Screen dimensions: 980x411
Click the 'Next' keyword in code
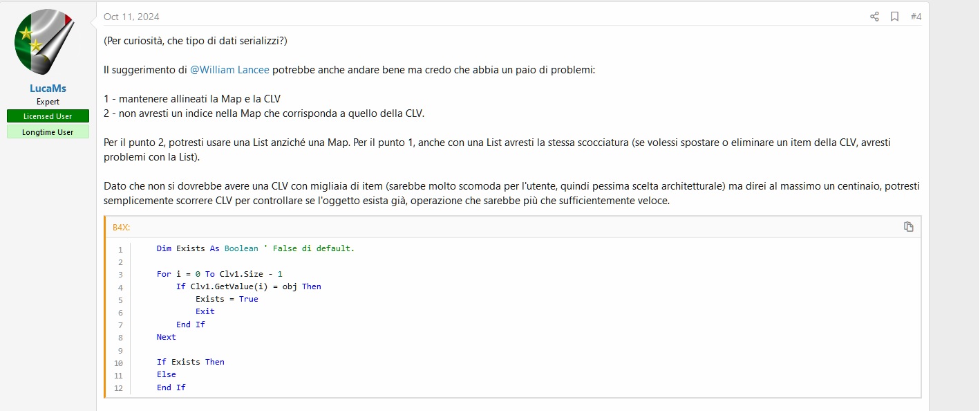(167, 337)
